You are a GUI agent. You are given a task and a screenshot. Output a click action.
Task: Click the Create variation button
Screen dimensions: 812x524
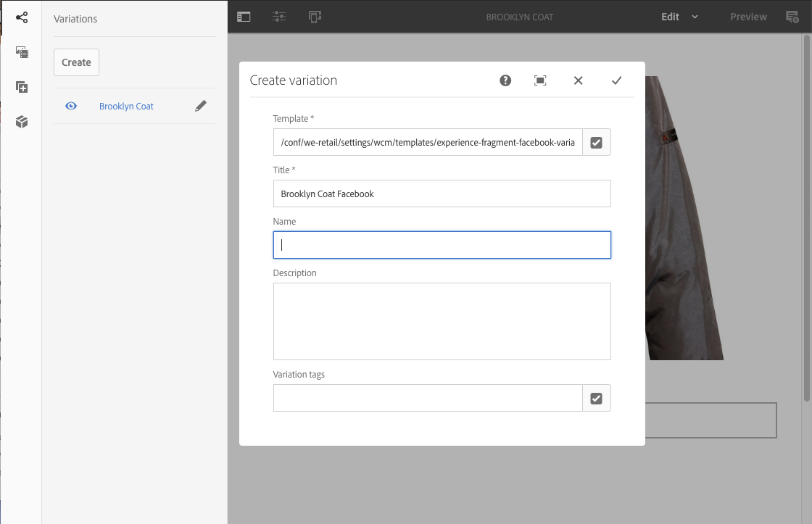[x=76, y=62]
